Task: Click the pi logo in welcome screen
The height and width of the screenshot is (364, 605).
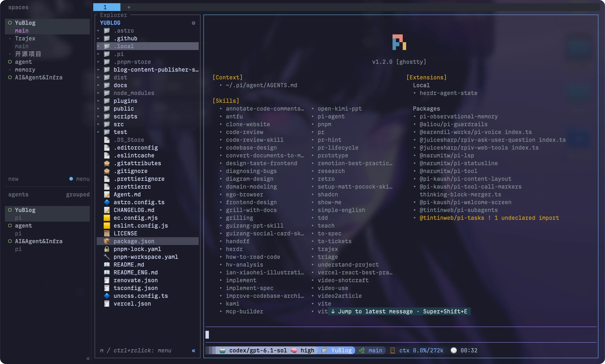Action: (399, 42)
